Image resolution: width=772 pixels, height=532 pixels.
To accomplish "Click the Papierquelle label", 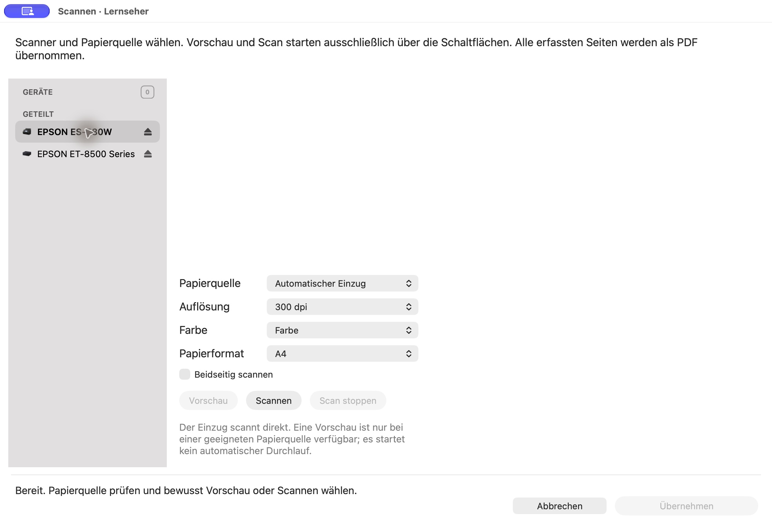I will [x=210, y=283].
